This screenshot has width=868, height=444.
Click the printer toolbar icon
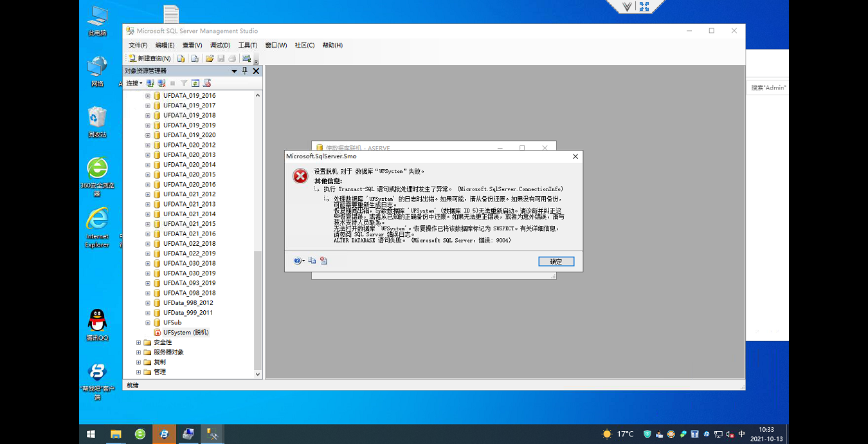(232, 59)
